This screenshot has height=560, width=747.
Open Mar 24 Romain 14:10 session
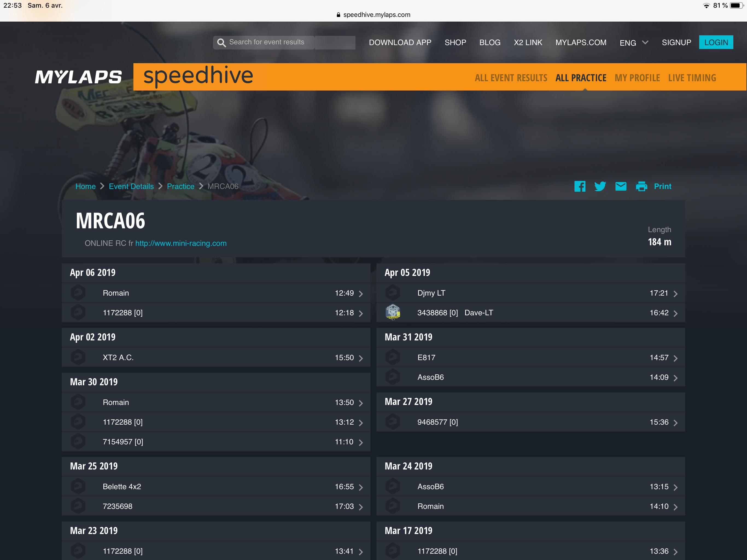[530, 506]
